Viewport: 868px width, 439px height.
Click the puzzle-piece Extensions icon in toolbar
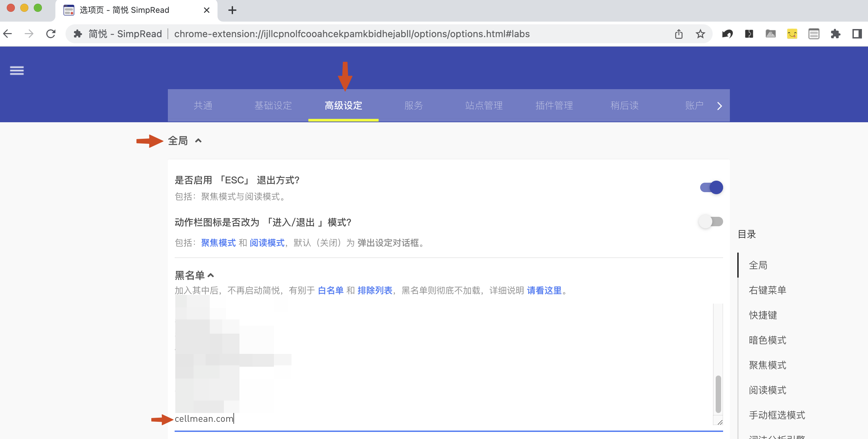pyautogui.click(x=836, y=34)
